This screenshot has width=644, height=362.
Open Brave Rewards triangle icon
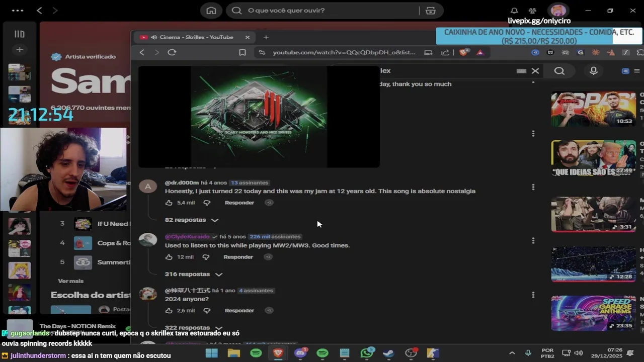click(x=480, y=52)
